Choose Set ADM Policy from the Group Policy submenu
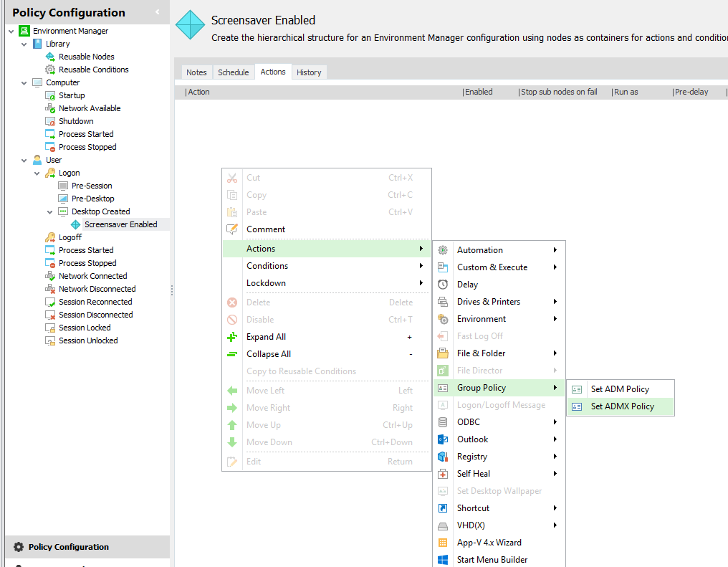728x567 pixels. [x=620, y=389]
